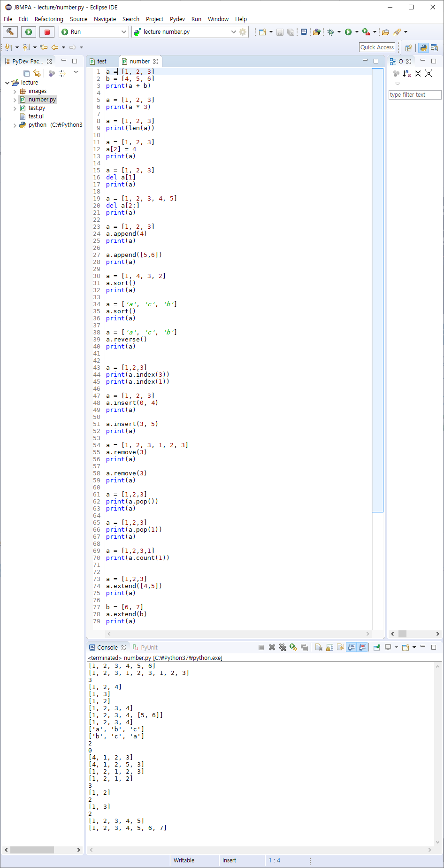Click the Back navigation yellow arrow in toolbar
Image resolution: width=444 pixels, height=868 pixels.
coord(55,47)
